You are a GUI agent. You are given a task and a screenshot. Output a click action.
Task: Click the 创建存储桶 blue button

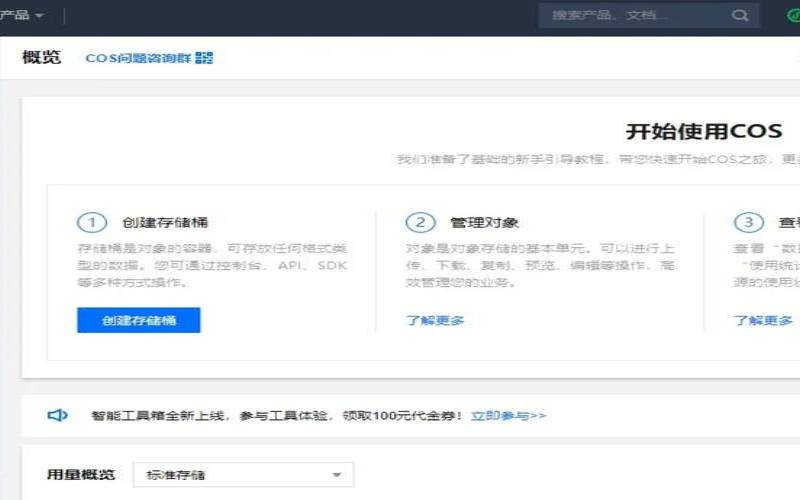click(139, 320)
